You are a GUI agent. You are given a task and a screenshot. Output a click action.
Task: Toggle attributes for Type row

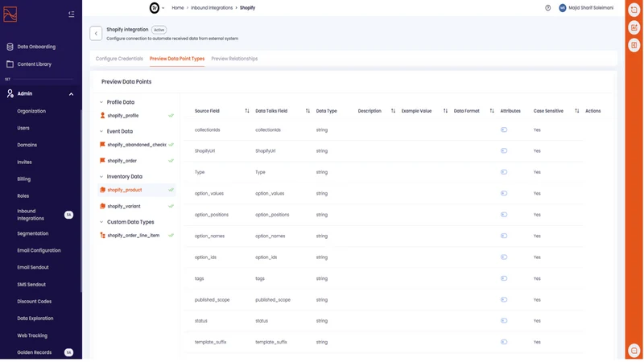click(x=504, y=172)
